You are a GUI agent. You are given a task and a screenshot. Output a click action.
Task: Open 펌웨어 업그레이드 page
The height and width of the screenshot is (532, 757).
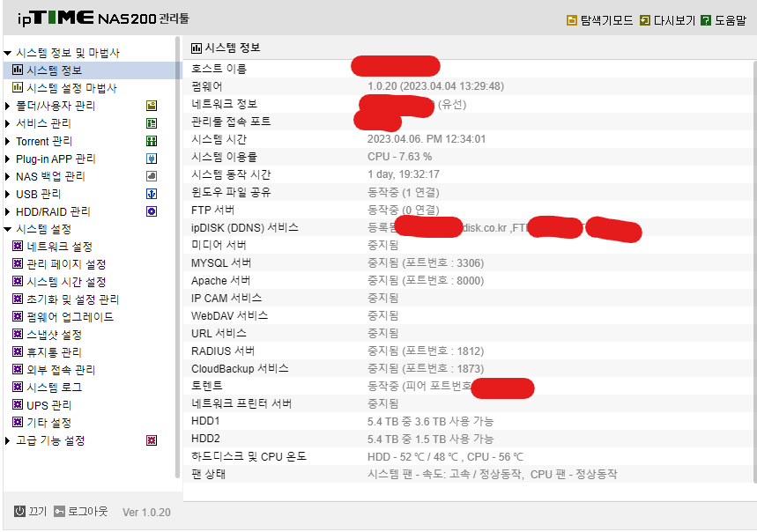[x=70, y=317]
